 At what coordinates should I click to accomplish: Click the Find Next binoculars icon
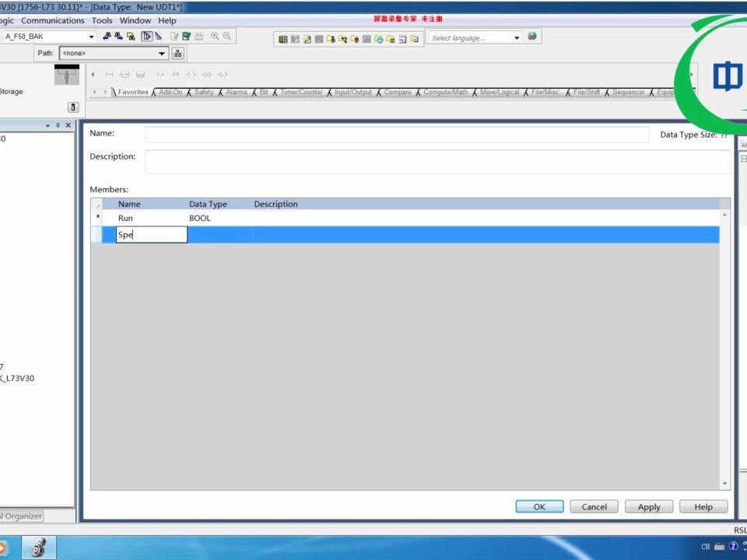(118, 37)
